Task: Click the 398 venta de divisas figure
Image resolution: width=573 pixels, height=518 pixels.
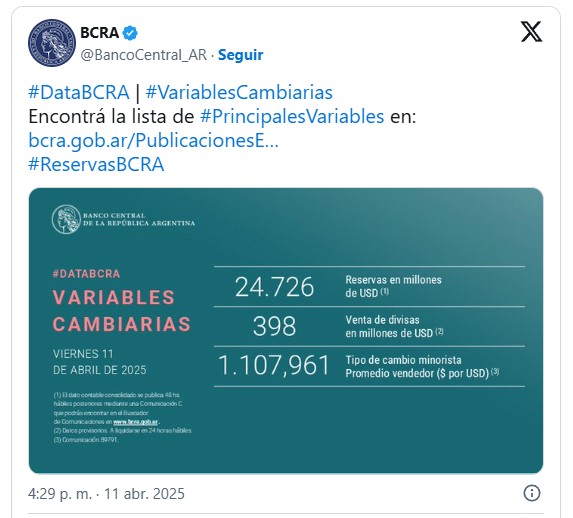Action: tap(274, 326)
